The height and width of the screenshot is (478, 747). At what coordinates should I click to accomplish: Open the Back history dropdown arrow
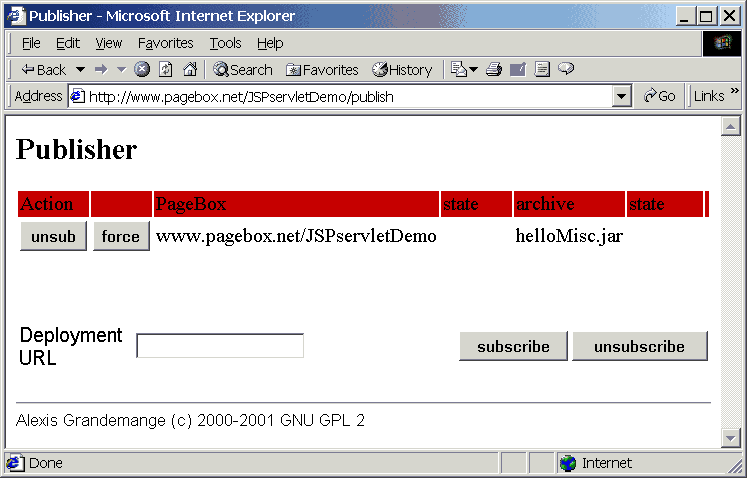click(81, 70)
